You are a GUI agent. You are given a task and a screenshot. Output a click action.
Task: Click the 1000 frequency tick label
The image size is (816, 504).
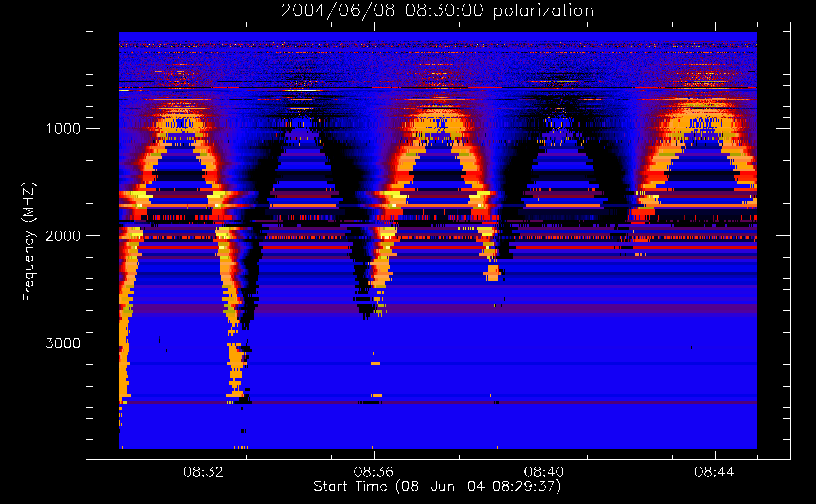coord(64,129)
